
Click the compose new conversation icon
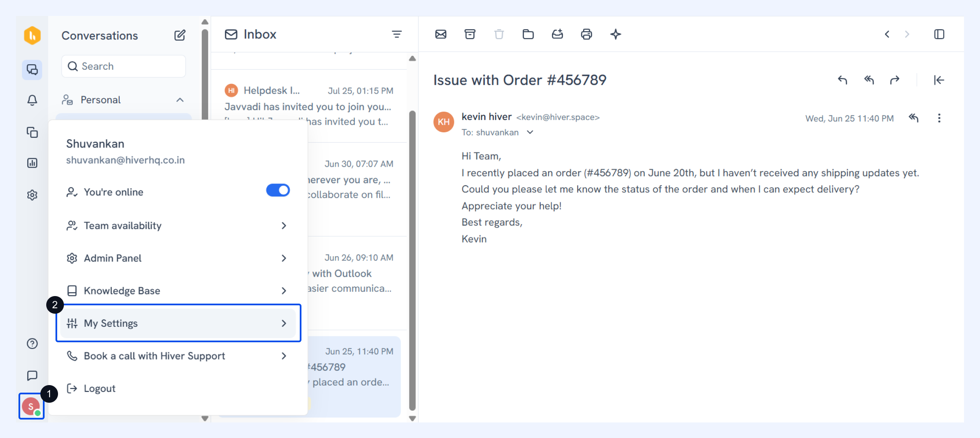pyautogui.click(x=180, y=35)
